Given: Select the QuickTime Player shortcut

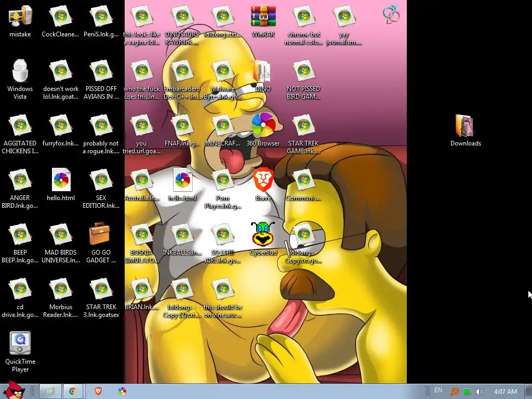Looking at the screenshot, I should (x=20, y=352).
